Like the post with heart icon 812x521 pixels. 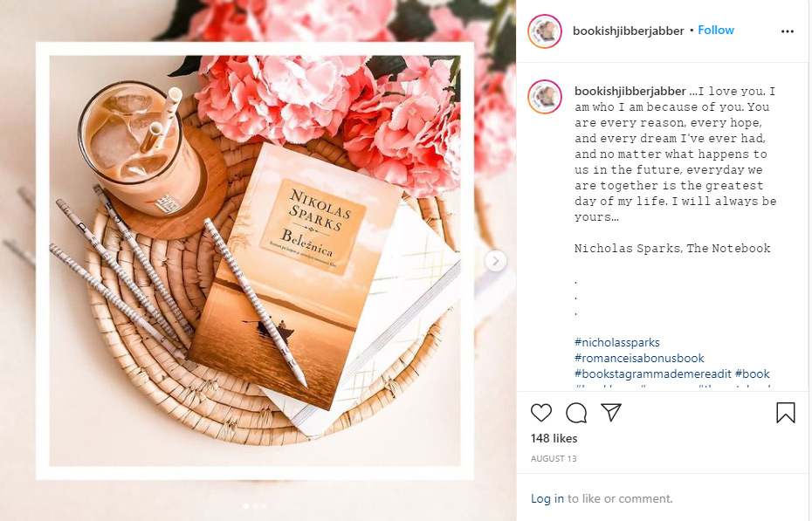541,413
